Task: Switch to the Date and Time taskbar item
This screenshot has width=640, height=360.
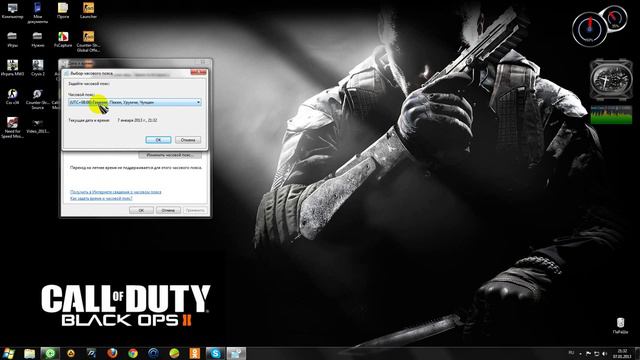Action: [236, 353]
